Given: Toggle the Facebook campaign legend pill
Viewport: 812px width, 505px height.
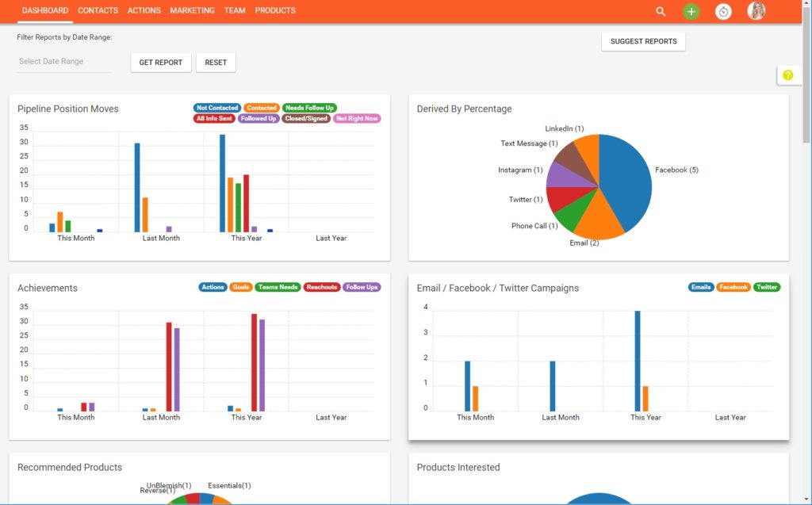Looking at the screenshot, I should [x=733, y=287].
